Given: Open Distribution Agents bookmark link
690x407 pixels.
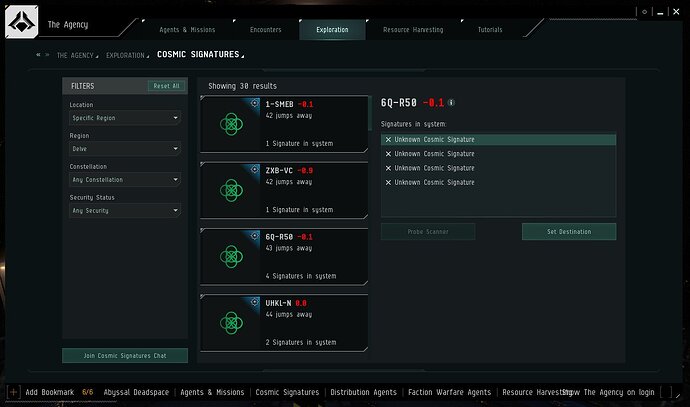Looking at the screenshot, I should (x=363, y=392).
